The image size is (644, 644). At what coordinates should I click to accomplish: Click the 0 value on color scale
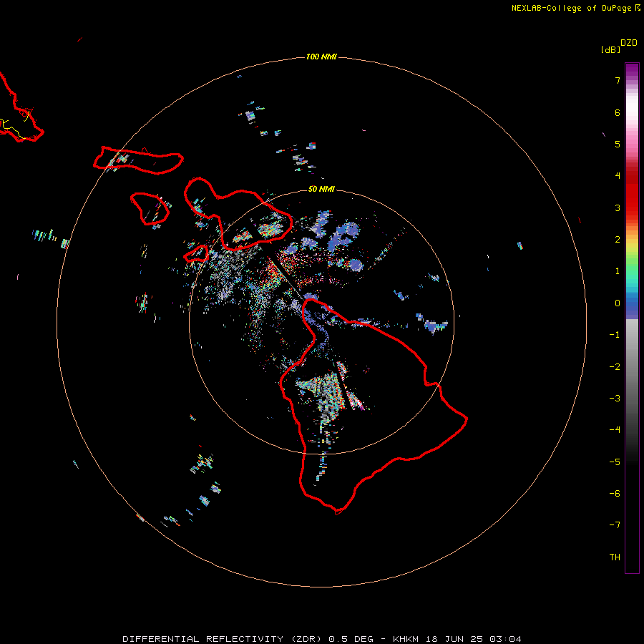tap(618, 303)
